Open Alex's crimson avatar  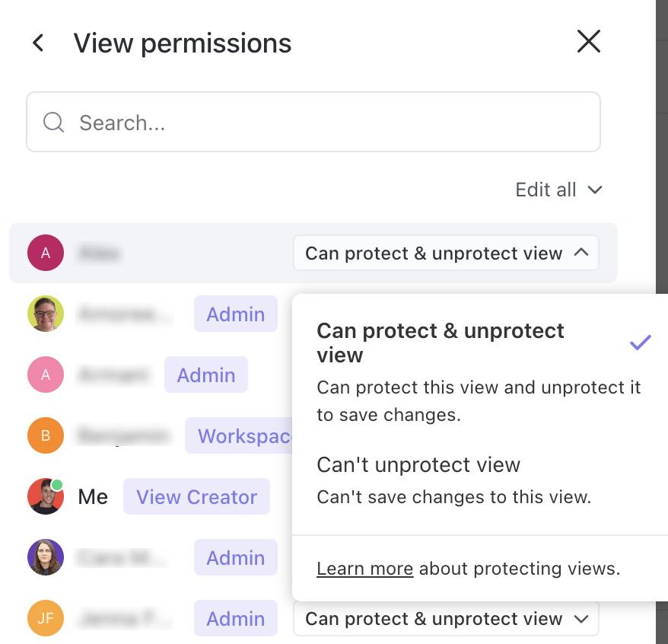[x=45, y=253]
